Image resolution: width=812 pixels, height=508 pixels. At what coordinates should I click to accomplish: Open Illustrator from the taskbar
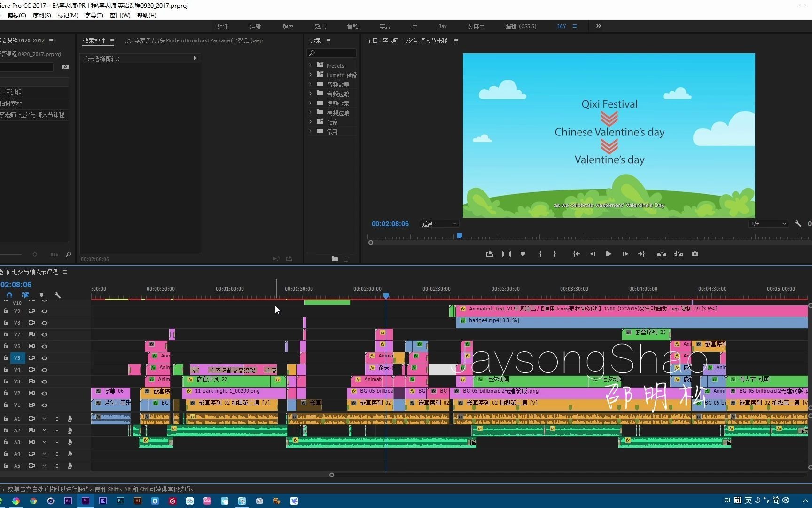coord(138,501)
